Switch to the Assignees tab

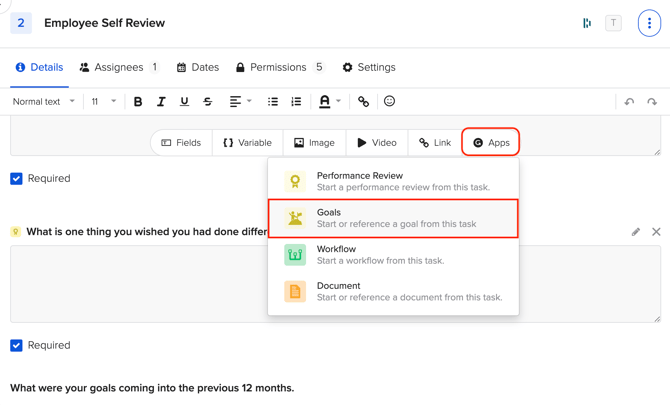tap(119, 67)
